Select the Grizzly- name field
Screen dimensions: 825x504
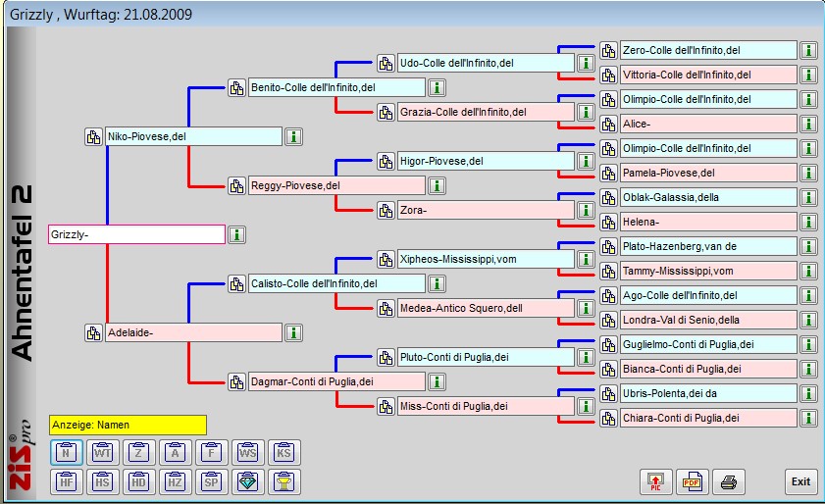tap(136, 234)
